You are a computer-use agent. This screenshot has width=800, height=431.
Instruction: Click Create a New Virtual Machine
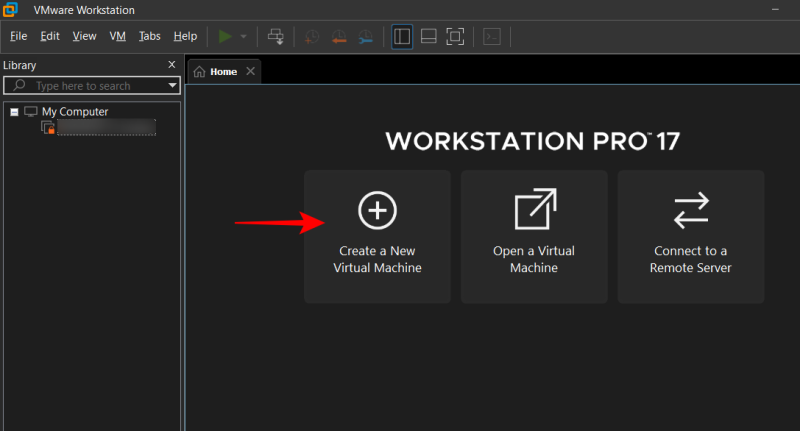[377, 236]
